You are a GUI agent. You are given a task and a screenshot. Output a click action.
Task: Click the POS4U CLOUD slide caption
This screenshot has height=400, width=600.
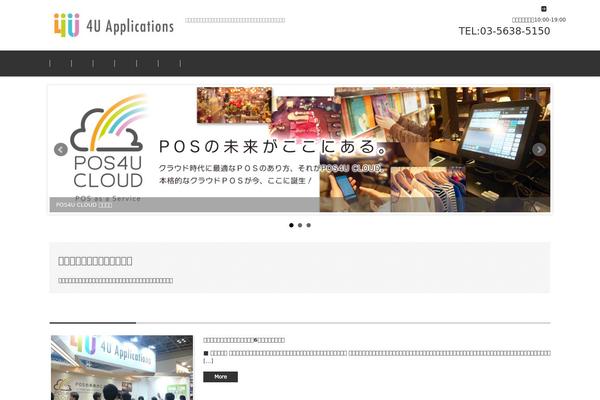pos(84,205)
